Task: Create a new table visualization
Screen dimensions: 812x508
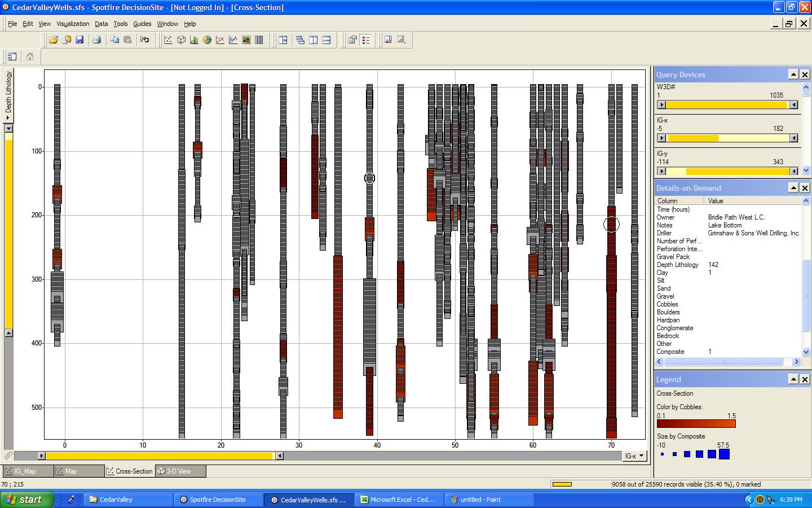Action: pyautogui.click(x=259, y=40)
